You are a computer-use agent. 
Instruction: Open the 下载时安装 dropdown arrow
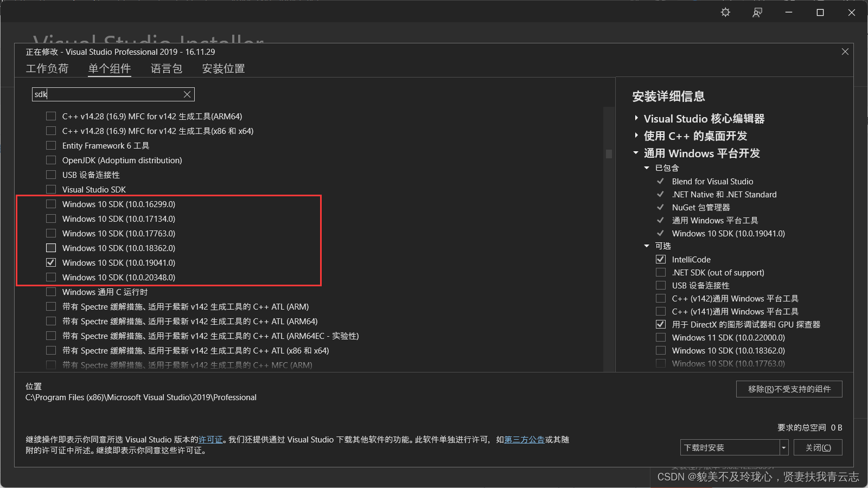(783, 447)
